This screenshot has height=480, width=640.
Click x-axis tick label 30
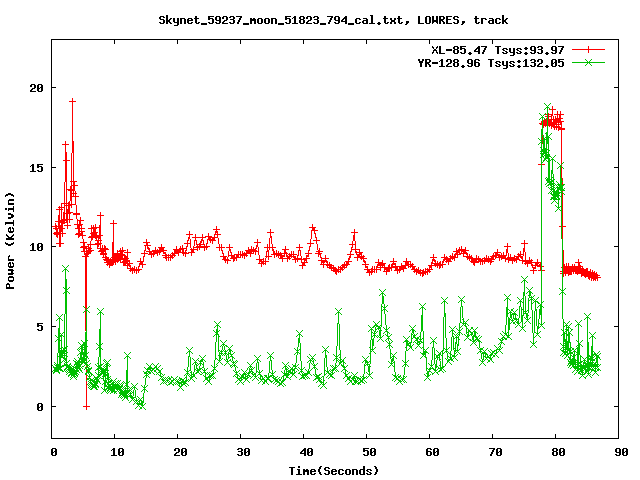tap(243, 452)
